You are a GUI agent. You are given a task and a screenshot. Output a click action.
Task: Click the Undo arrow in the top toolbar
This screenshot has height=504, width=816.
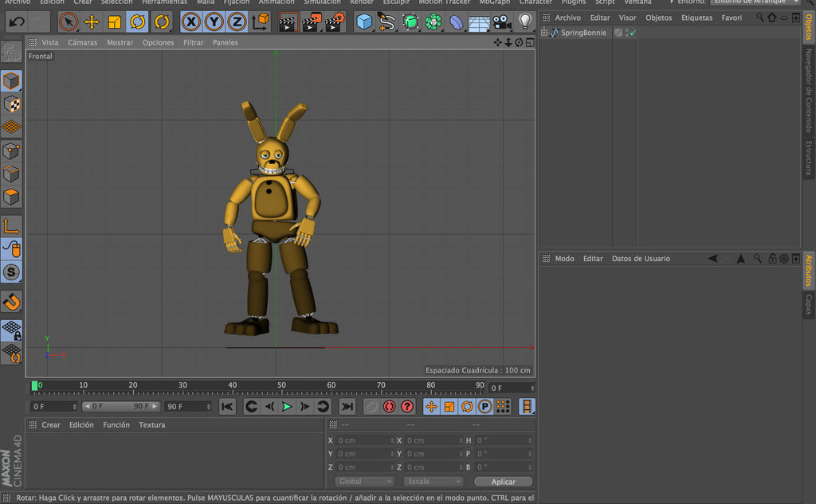17,21
